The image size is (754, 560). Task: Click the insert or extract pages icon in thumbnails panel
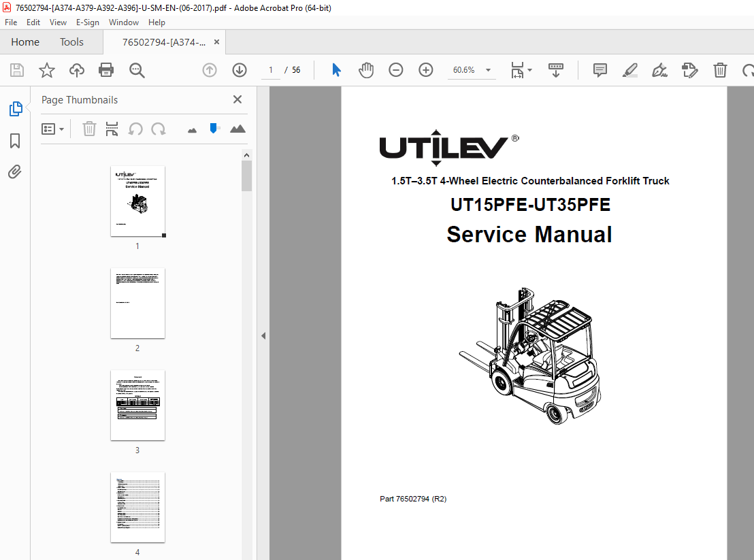pos(112,129)
